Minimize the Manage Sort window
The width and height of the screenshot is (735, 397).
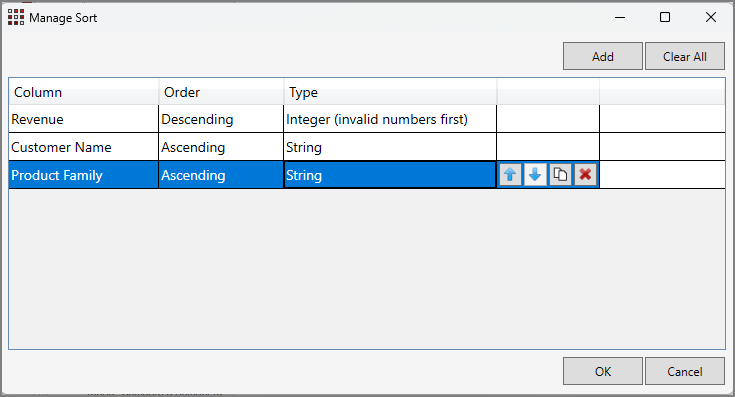[x=620, y=17]
